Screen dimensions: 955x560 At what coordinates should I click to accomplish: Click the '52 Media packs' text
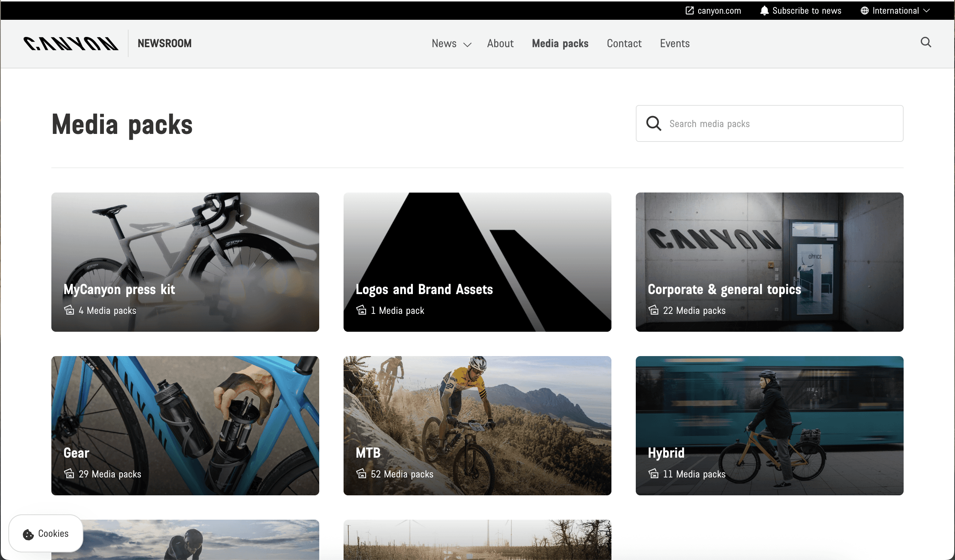click(402, 474)
